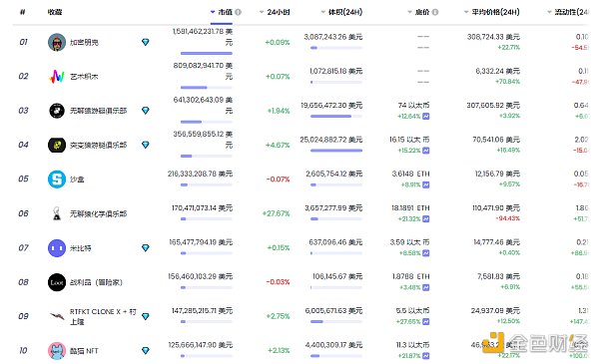Click diamond badge next to 加密朋克
The image size is (599, 364).
(145, 42)
